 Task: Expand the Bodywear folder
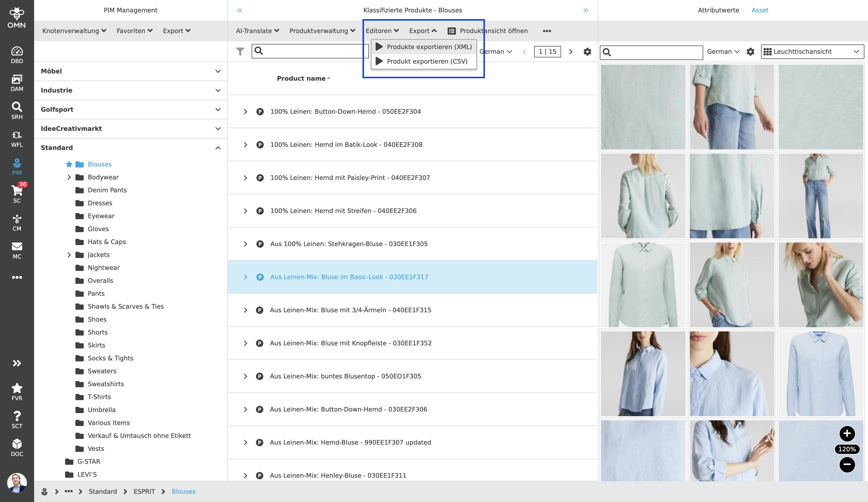coord(69,177)
